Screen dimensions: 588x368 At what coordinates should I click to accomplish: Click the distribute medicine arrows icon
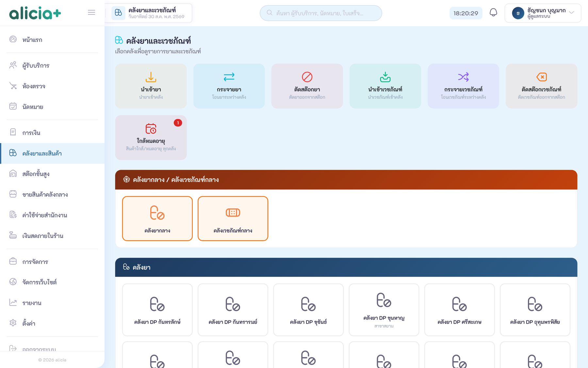(x=229, y=77)
